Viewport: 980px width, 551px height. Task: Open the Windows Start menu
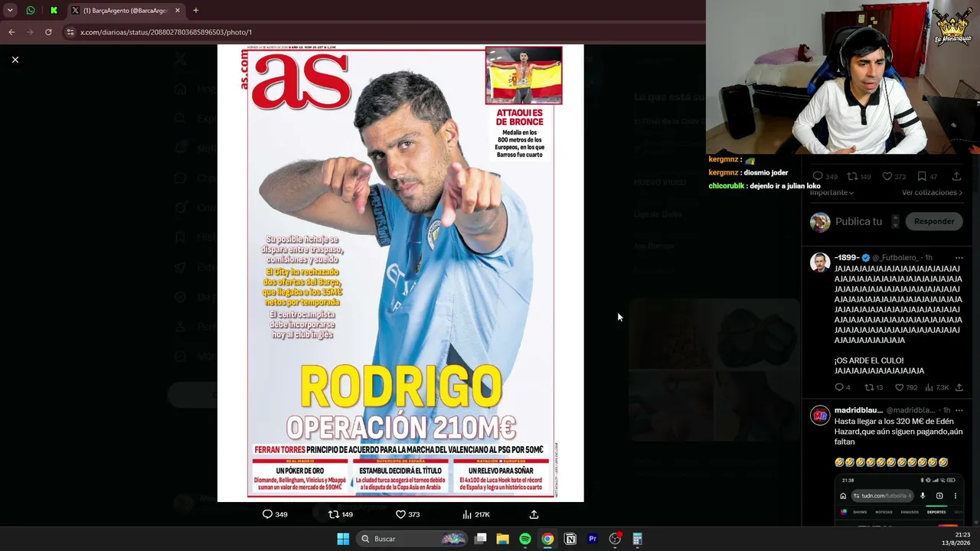point(343,539)
